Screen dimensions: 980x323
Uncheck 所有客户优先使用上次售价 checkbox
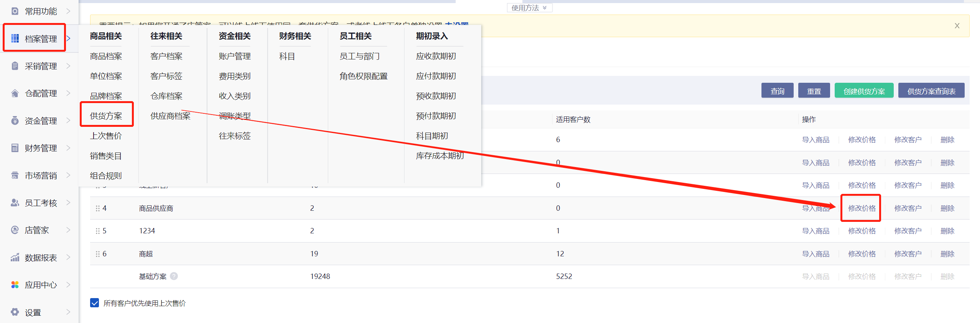click(x=95, y=303)
